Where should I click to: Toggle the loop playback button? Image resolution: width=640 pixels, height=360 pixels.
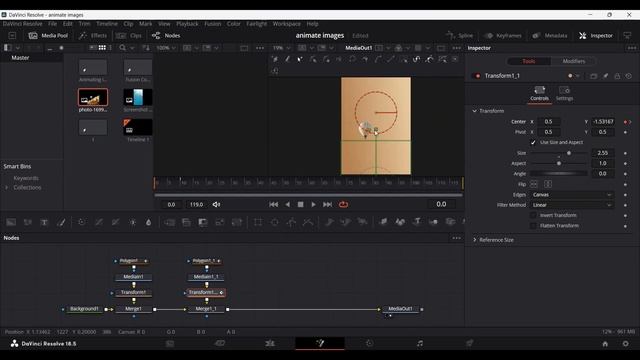pos(344,204)
